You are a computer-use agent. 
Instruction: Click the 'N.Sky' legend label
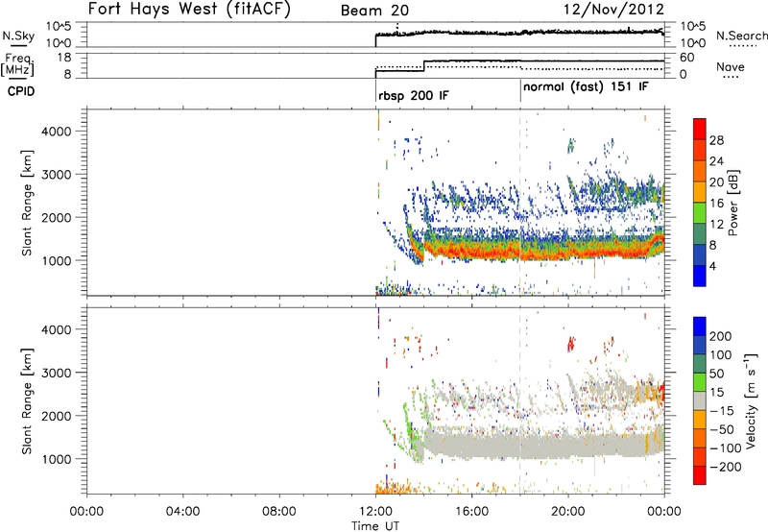(x=18, y=36)
